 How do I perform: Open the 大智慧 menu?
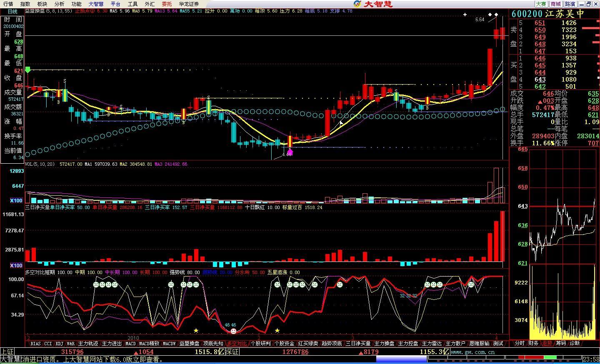pyautogui.click(x=96, y=4)
